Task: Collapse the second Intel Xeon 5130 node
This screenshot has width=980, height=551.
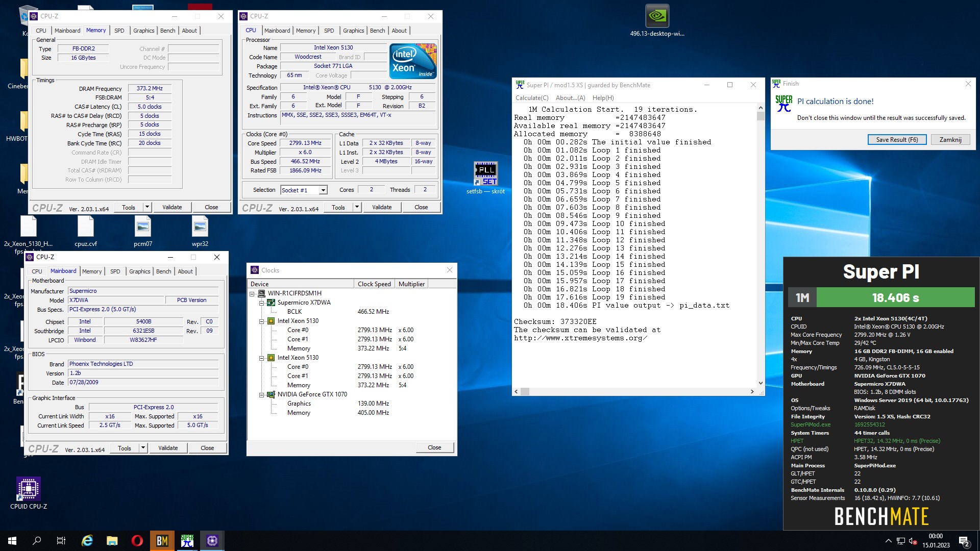Action: coord(262,358)
